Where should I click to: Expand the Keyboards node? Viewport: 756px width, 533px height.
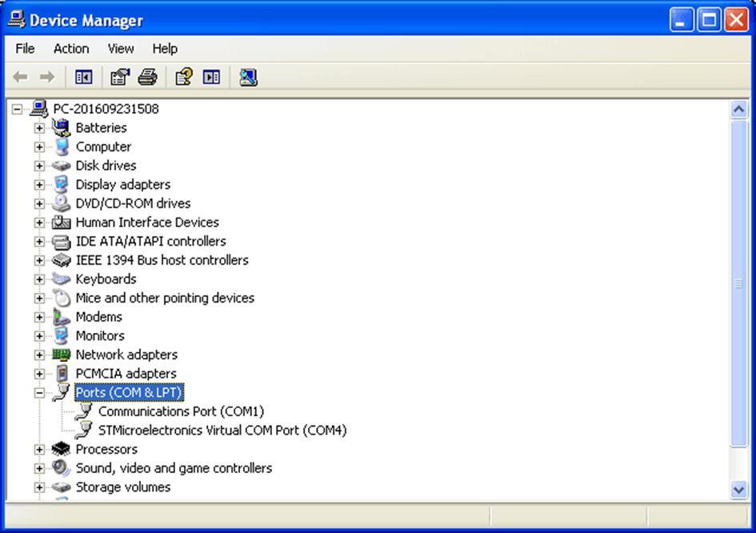tap(39, 279)
